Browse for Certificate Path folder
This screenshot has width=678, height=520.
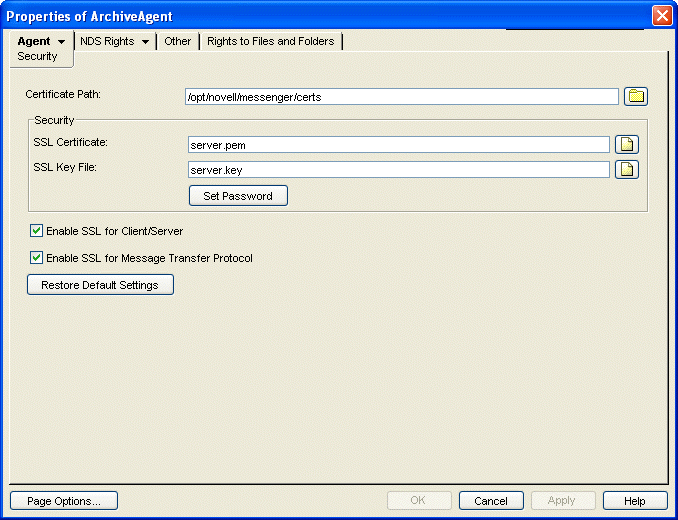coord(636,96)
